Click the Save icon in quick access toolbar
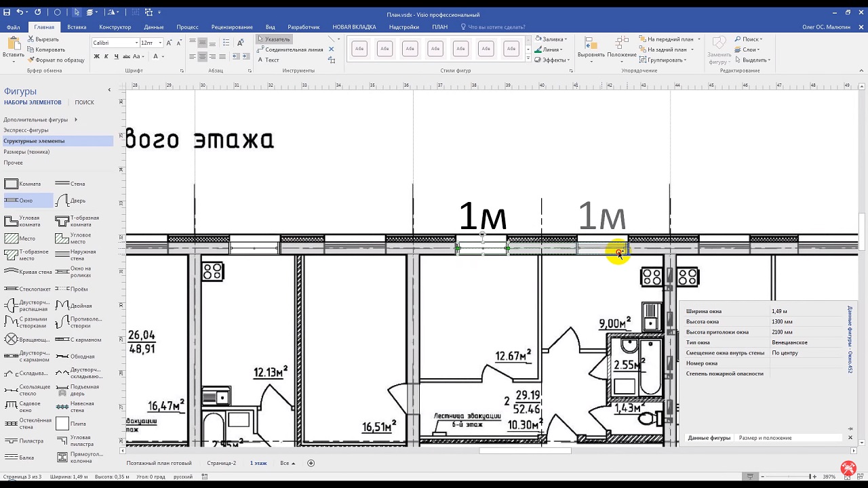Viewport: 868px width, 488px height. coord(7,13)
